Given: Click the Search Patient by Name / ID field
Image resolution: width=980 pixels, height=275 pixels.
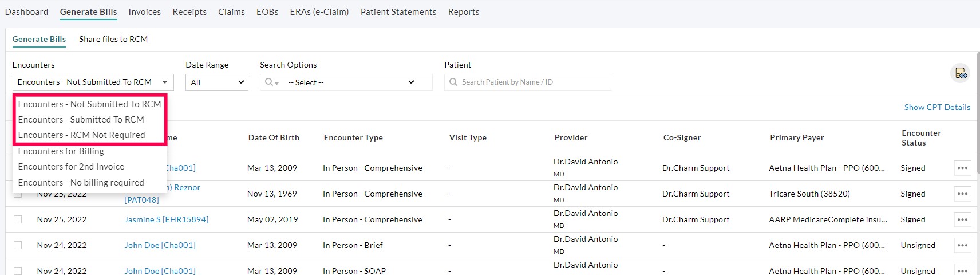Looking at the screenshot, I should (532, 82).
